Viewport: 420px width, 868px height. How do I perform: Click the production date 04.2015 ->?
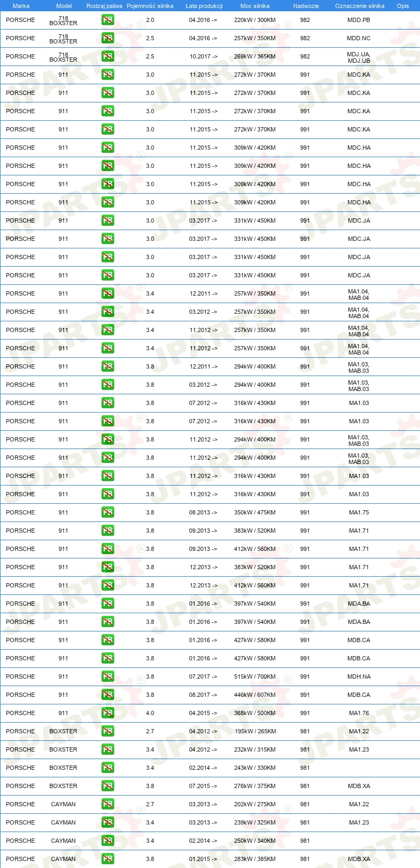click(x=203, y=713)
